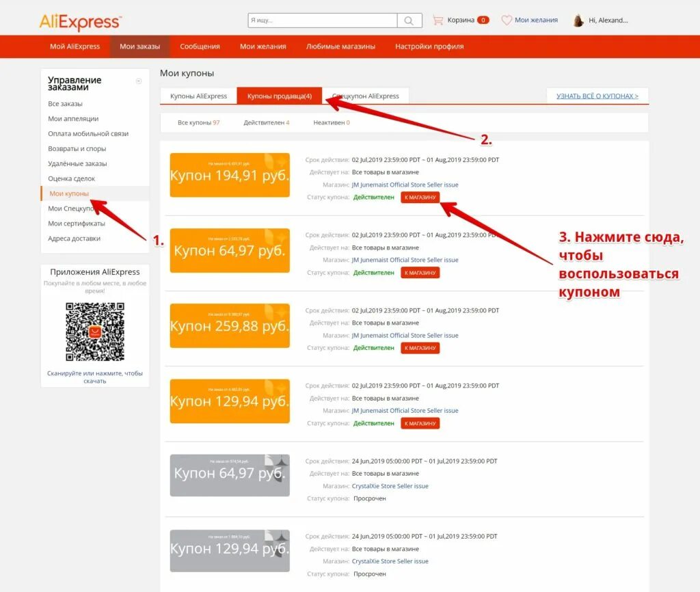Click the search magnifier button
This screenshot has height=592, width=700.
click(x=409, y=21)
